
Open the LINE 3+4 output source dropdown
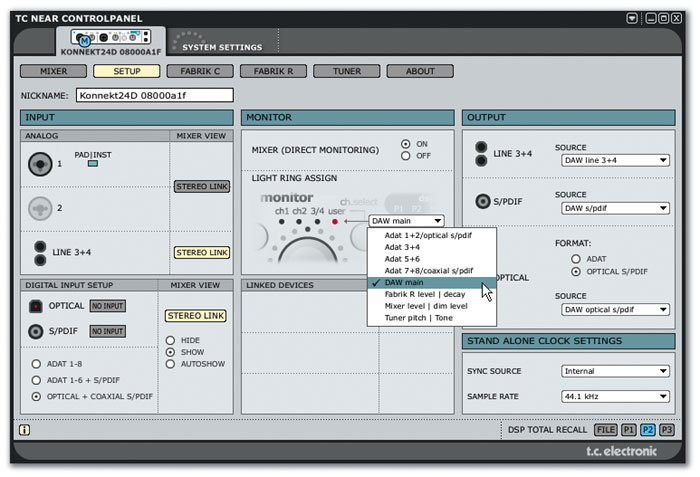615,160
